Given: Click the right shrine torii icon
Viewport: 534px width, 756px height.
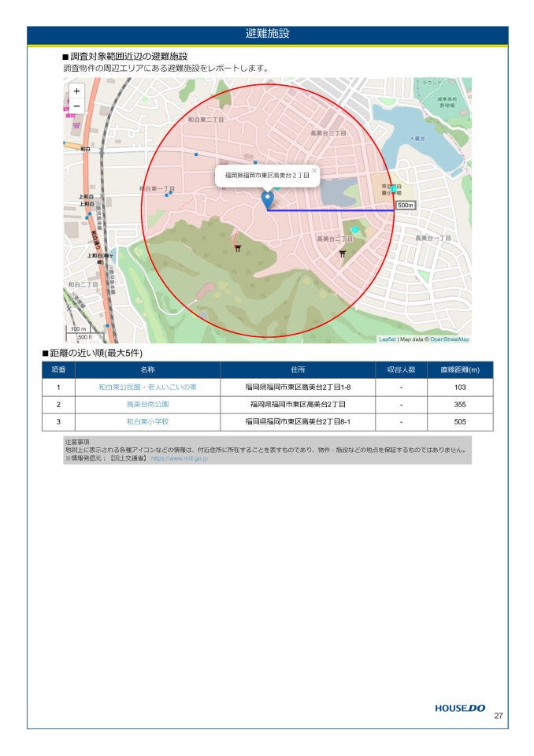Looking at the screenshot, I should coord(342,254).
